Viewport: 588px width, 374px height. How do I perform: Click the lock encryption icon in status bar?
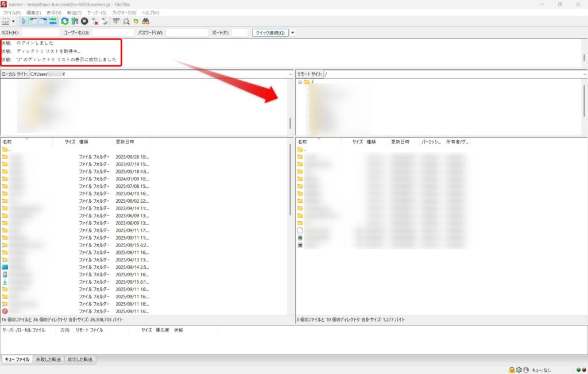pyautogui.click(x=511, y=369)
